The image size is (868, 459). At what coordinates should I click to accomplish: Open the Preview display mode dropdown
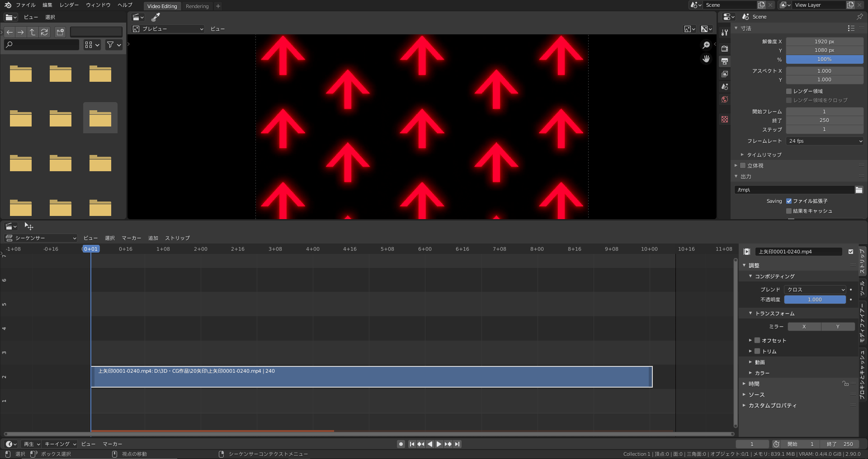tap(168, 29)
